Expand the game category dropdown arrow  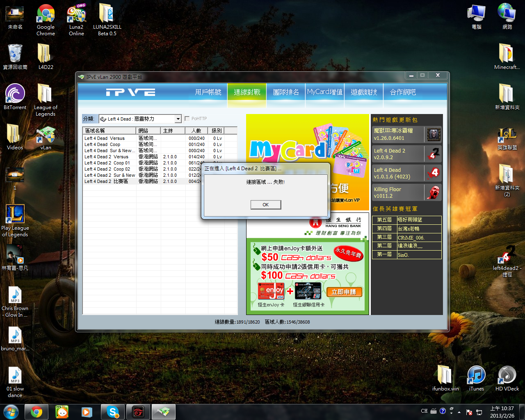[178, 119]
